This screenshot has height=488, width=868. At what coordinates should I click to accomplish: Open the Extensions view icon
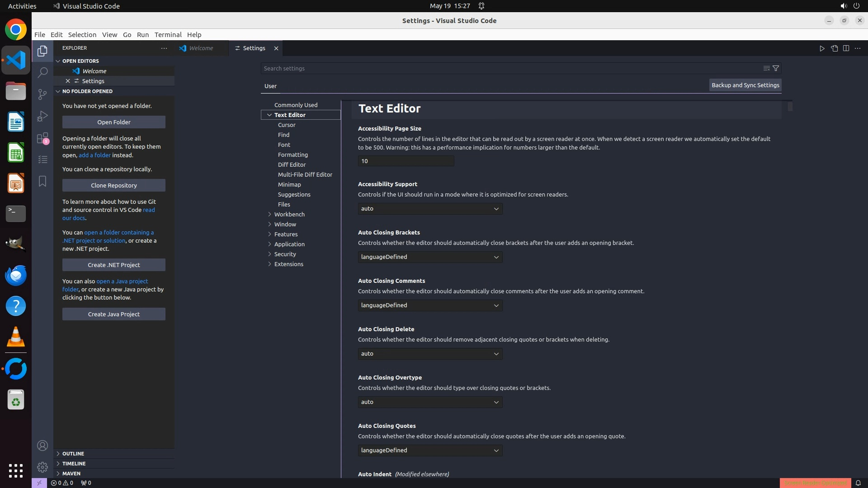point(42,138)
